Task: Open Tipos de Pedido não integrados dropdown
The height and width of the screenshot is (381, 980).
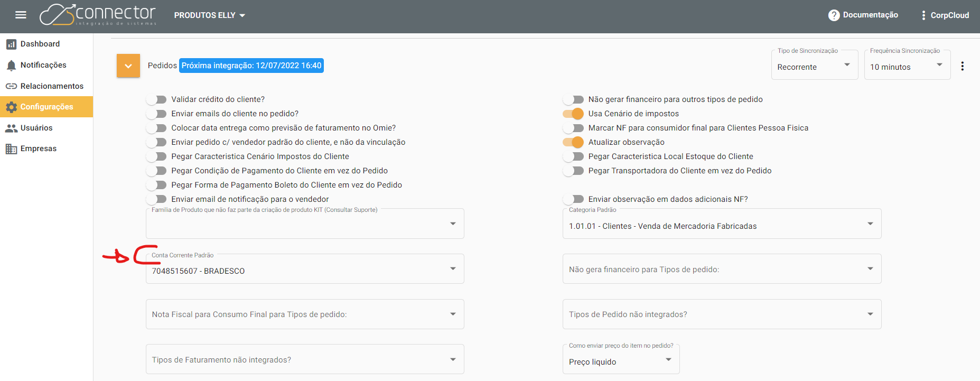Action: [722, 314]
